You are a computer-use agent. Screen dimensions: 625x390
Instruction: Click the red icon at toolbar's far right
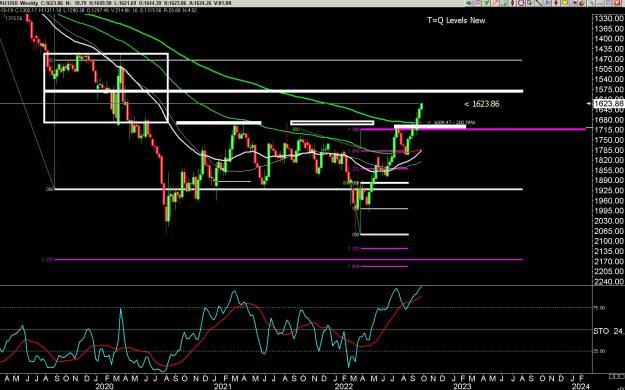point(617,3)
